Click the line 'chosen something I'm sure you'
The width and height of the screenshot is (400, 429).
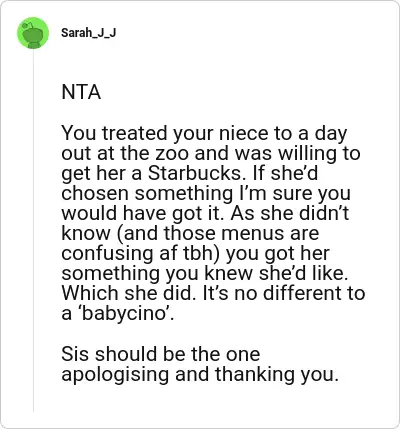pos(206,193)
